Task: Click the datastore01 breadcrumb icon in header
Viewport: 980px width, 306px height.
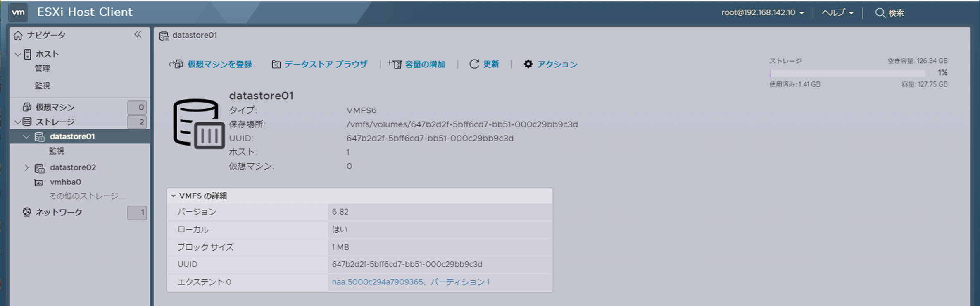Action: tap(164, 36)
